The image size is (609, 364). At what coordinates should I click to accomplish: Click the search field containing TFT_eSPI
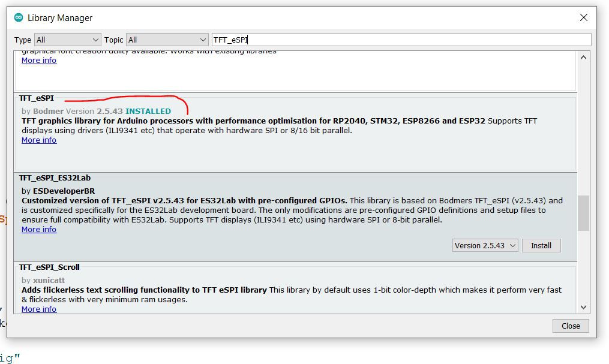click(x=401, y=40)
